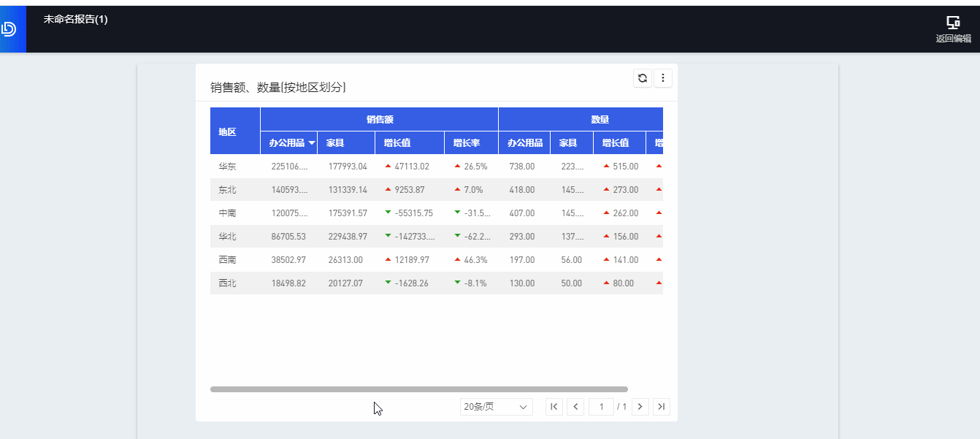Open the 20条/页 page size dropdown
The width and height of the screenshot is (980, 439).
point(497,407)
